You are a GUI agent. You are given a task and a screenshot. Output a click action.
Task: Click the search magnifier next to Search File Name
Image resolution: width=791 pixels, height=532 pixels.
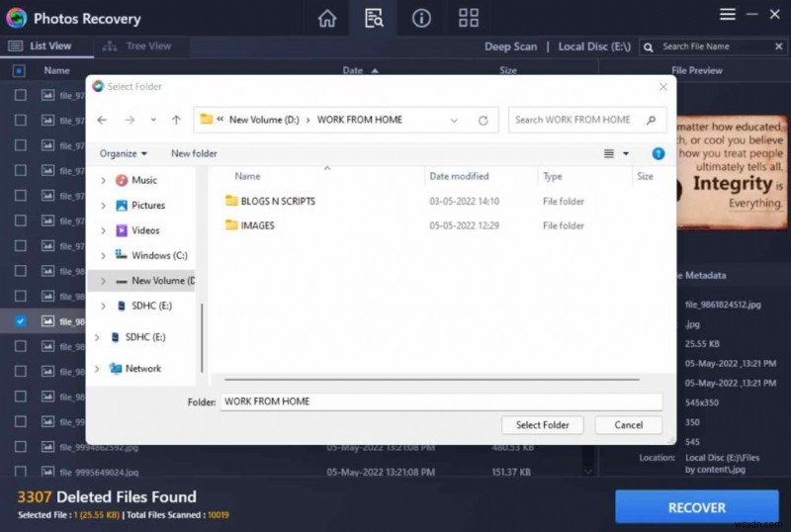649,46
